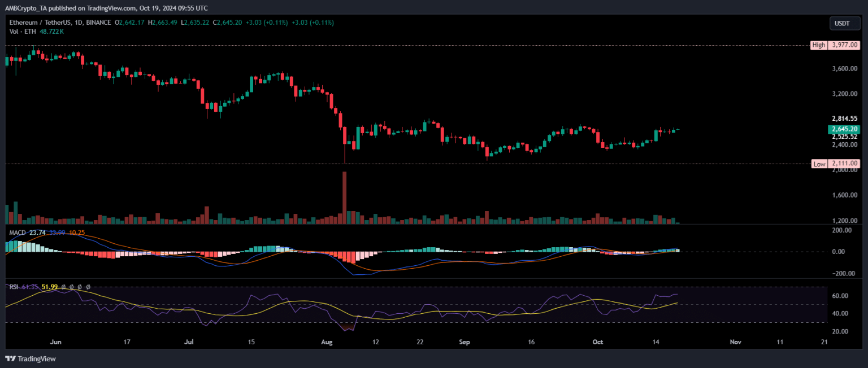Click the open value O2,642.17
The image size is (868, 368).
click(x=130, y=23)
